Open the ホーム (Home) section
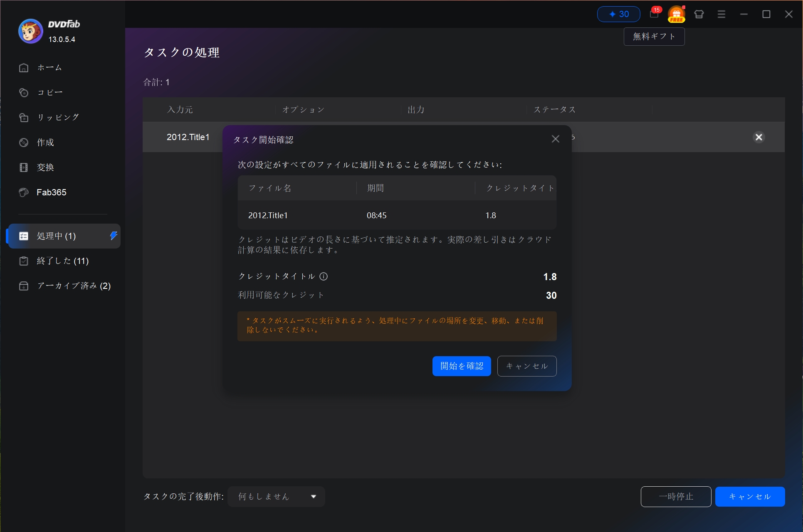Screen dimensions: 803x532 click(49, 67)
